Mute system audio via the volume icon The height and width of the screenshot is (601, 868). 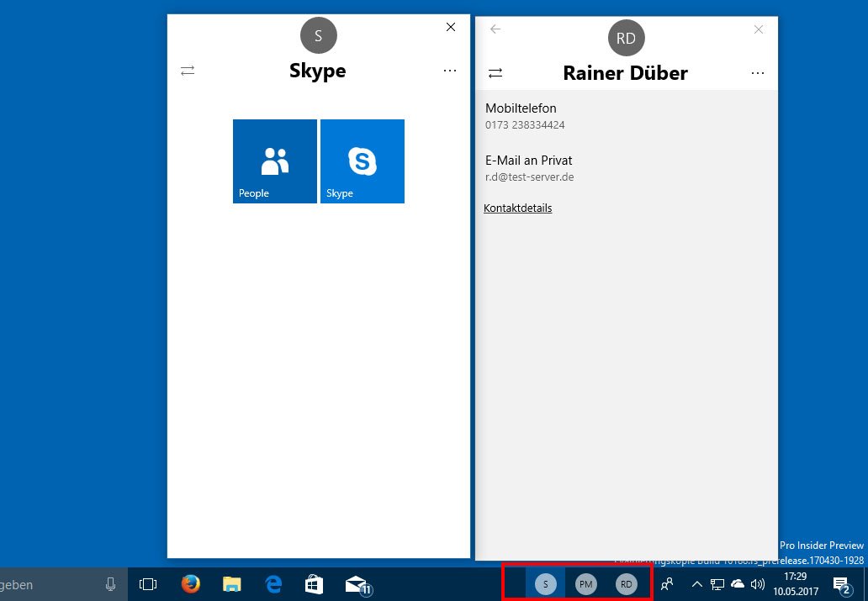click(756, 583)
